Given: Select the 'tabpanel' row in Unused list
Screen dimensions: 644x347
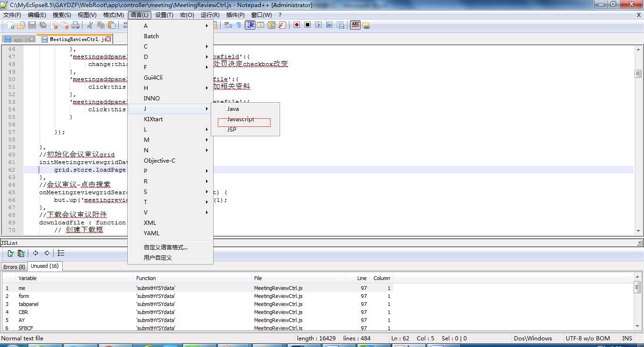Looking at the screenshot, I should tap(197, 304).
